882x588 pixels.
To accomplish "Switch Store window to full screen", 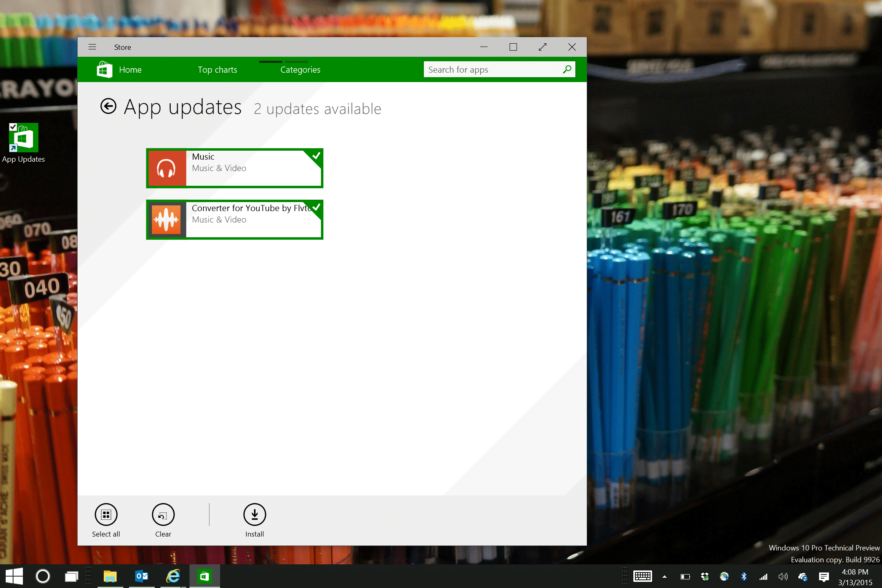I will [543, 47].
